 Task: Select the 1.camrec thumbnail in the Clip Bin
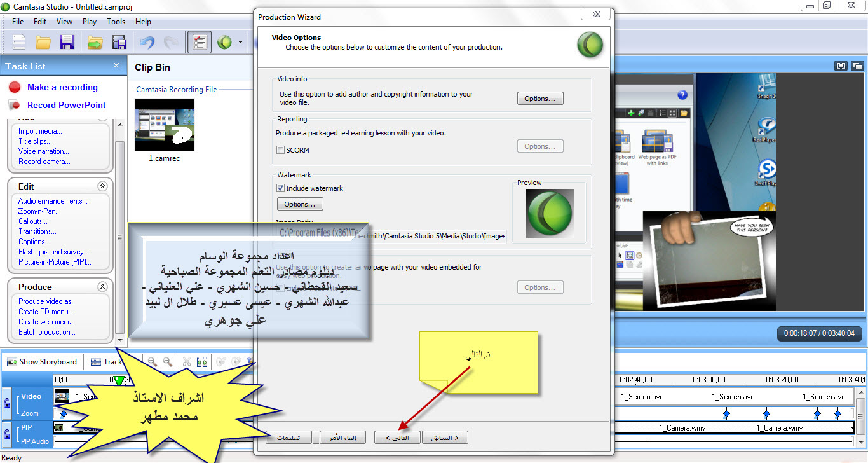pyautogui.click(x=165, y=125)
